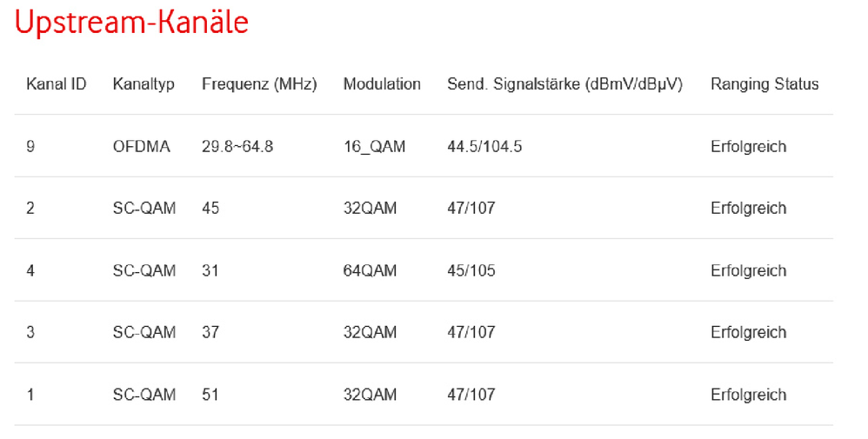Click the frequency 37 cell
This screenshot has width=868, height=439.
pos(210,333)
